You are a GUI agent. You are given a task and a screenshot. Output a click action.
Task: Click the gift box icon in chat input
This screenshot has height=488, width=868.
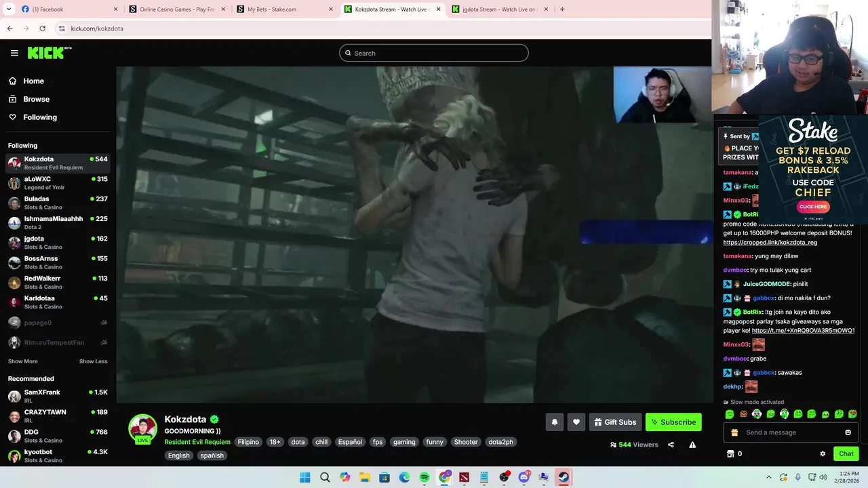click(x=734, y=432)
